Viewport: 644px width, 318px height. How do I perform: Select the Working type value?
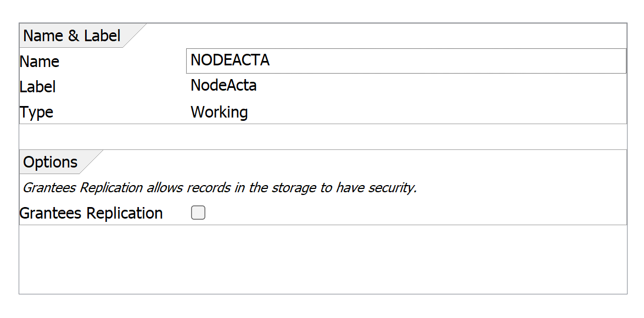219,113
